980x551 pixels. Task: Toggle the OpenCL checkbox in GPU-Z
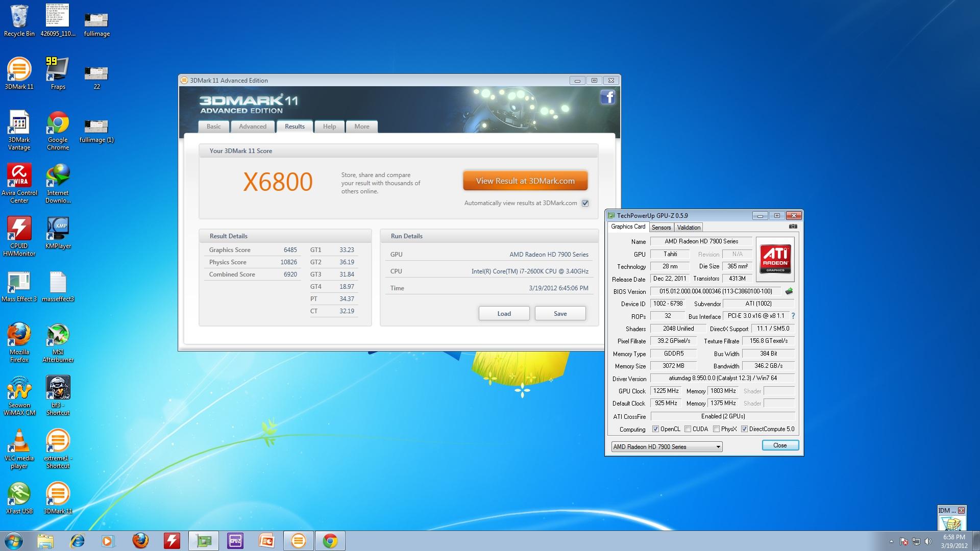point(655,429)
